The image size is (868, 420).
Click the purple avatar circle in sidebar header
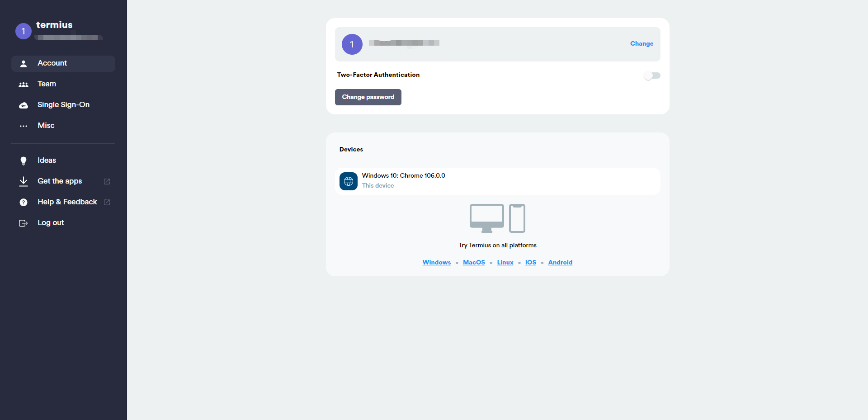pos(24,31)
